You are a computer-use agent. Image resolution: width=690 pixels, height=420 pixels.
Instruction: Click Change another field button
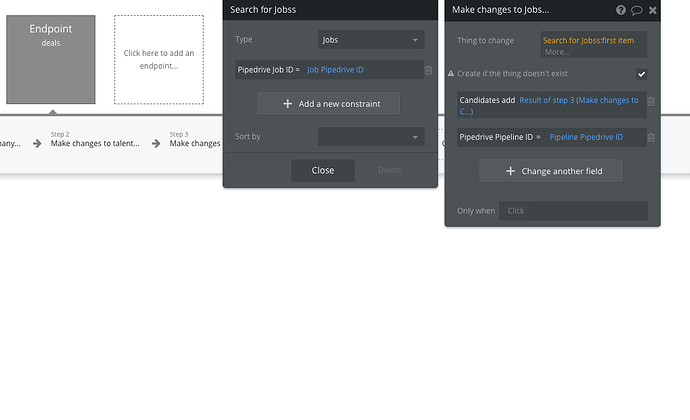[551, 171]
